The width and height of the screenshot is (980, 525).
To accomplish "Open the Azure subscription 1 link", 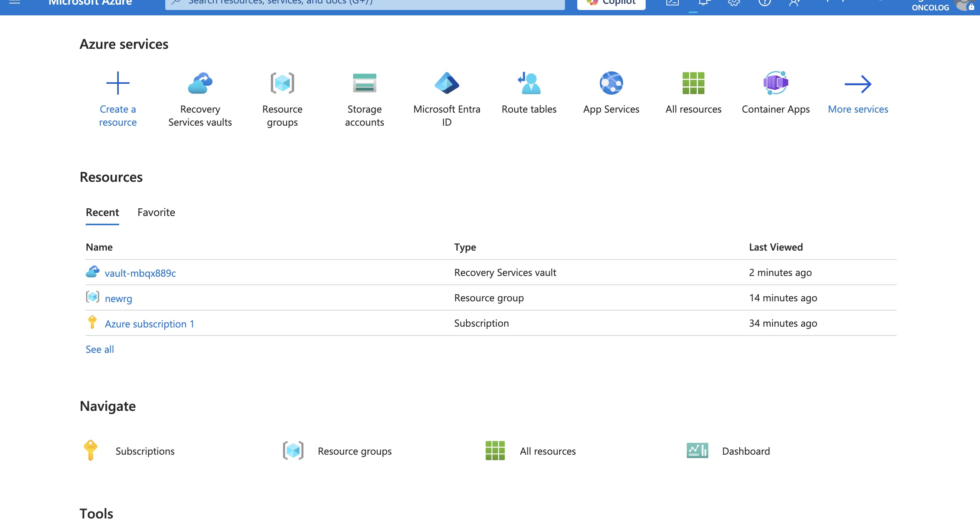I will click(149, 324).
